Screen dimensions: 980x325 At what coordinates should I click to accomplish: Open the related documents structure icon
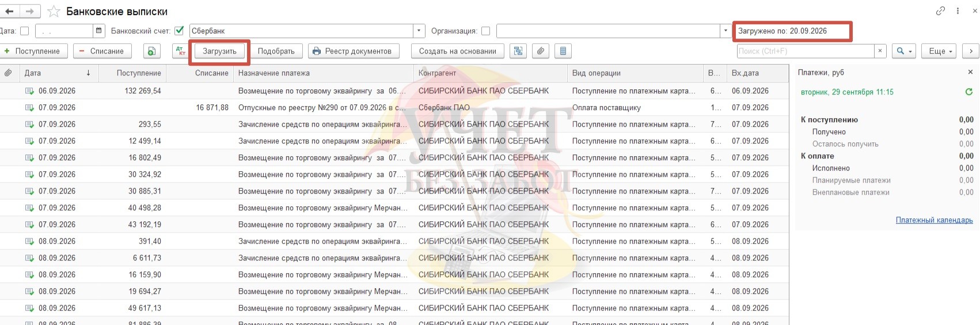coord(518,51)
